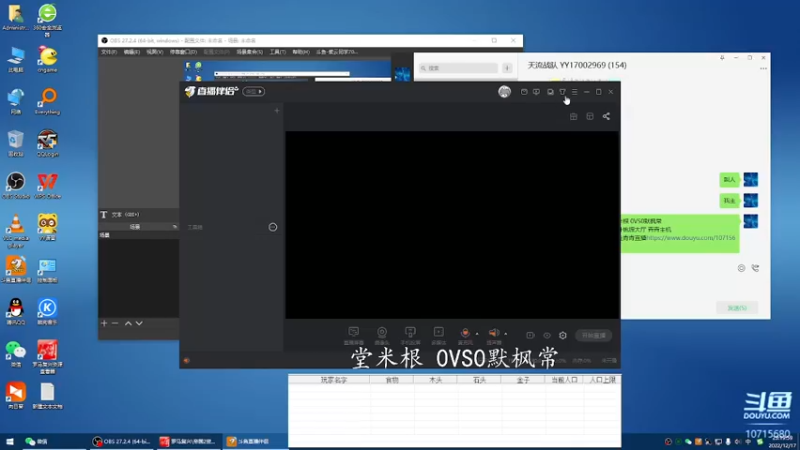Viewport: 800px width, 450px height.
Task: Open the VLC media player desktop icon
Action: click(x=16, y=231)
